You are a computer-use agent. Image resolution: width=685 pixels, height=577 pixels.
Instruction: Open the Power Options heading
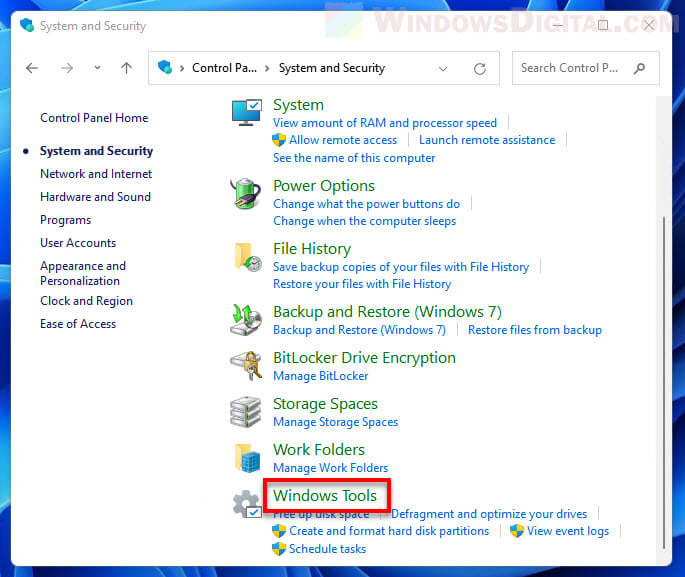point(324,186)
